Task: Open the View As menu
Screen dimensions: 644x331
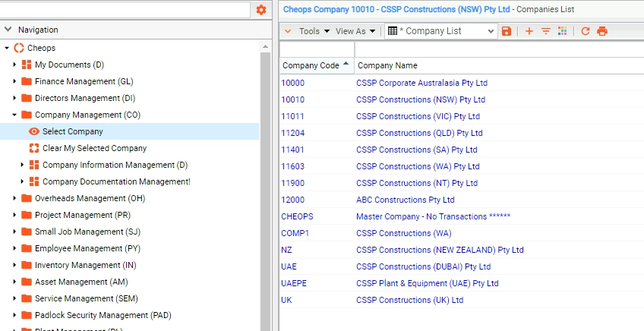Action: 355,31
